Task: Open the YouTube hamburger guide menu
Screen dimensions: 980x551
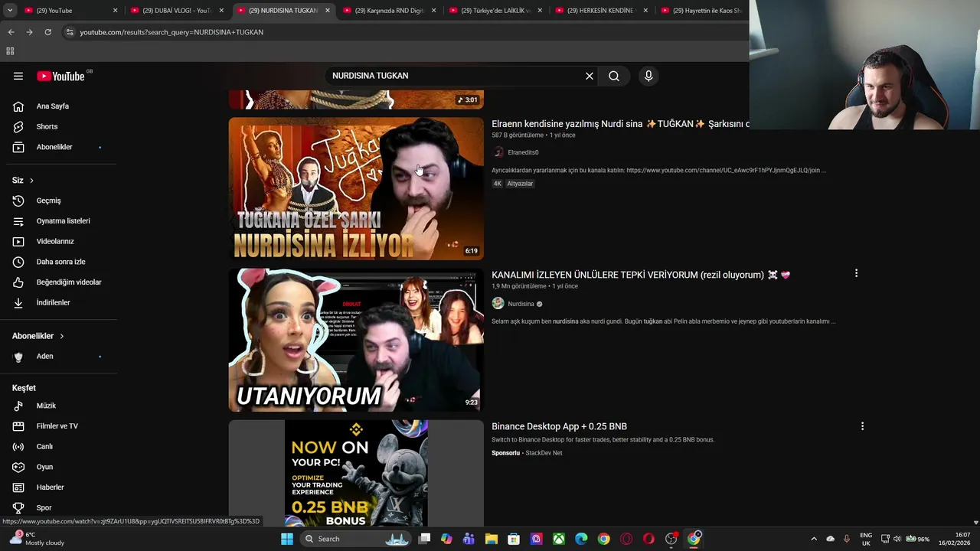Action: pos(18,76)
